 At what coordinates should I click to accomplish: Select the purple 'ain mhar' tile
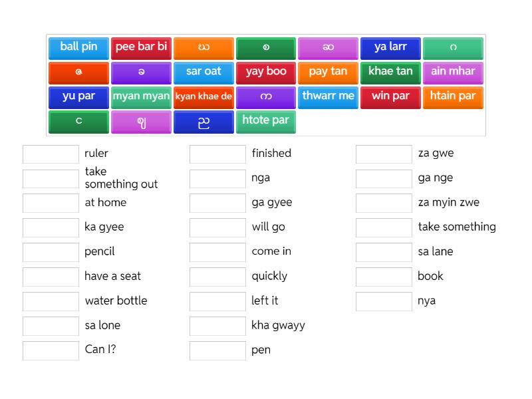point(453,72)
